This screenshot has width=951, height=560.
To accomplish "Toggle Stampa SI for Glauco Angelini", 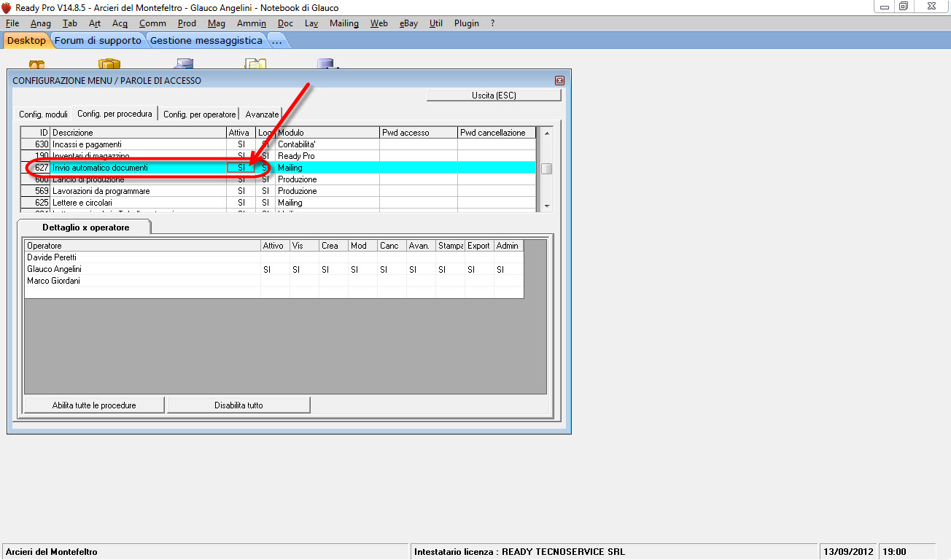I will tap(450, 269).
